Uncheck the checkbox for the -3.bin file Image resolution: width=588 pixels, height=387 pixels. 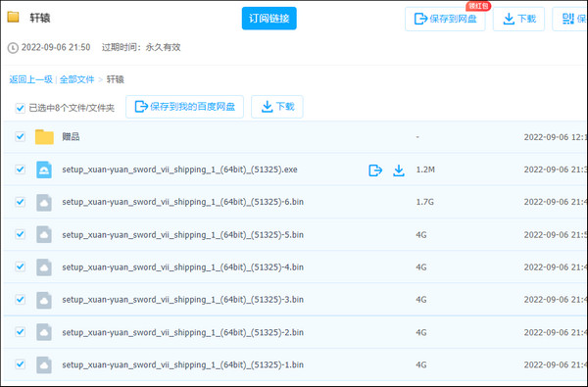click(x=20, y=300)
